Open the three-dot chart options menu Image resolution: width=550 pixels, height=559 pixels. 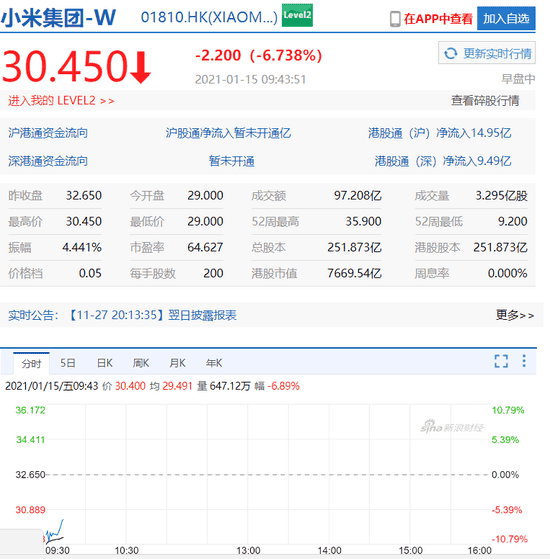point(524,361)
